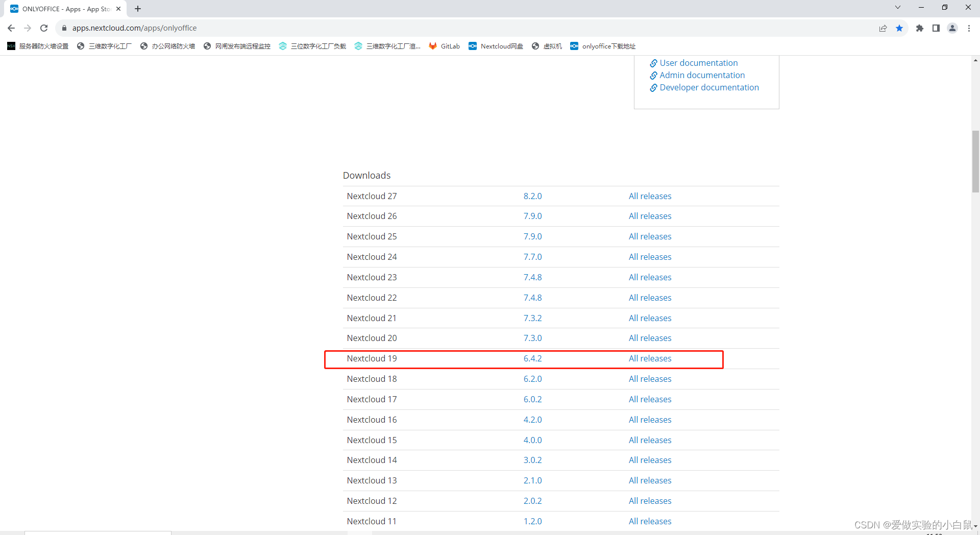The width and height of the screenshot is (980, 535).
Task: Open Chrome's three-dot menu
Action: (x=969, y=28)
